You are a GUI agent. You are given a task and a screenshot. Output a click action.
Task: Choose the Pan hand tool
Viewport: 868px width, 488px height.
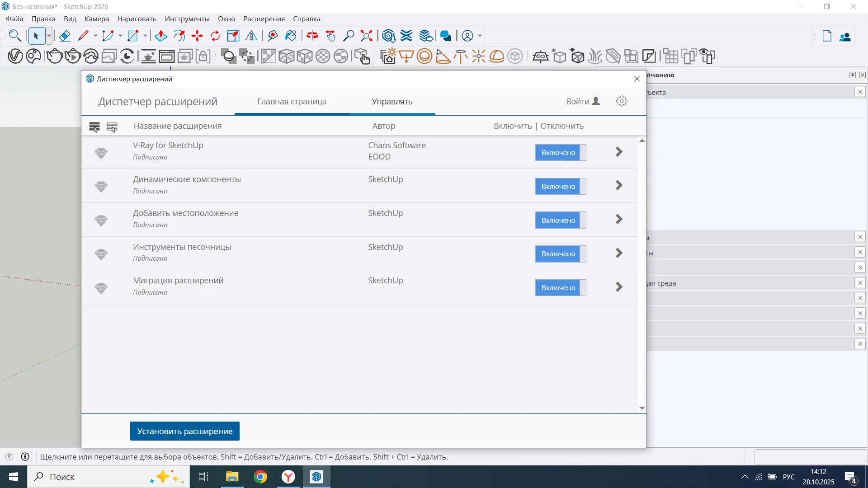330,36
